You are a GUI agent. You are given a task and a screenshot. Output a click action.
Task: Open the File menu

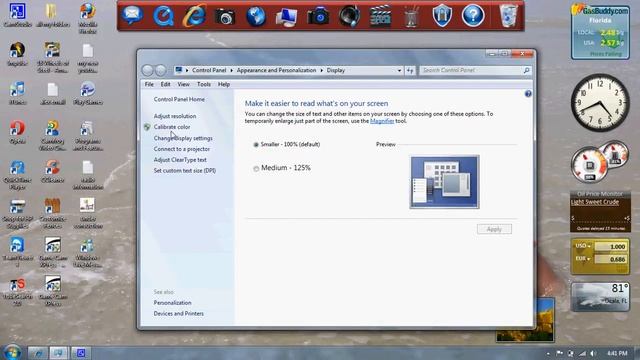point(149,84)
